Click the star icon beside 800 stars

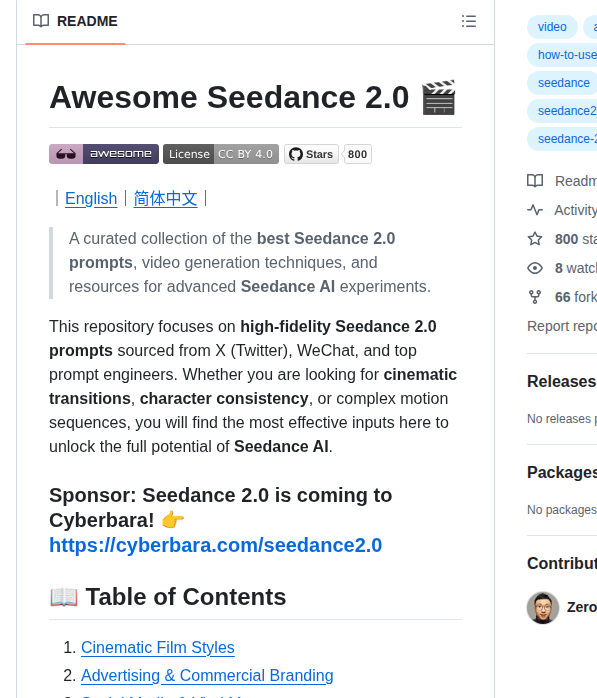535,239
